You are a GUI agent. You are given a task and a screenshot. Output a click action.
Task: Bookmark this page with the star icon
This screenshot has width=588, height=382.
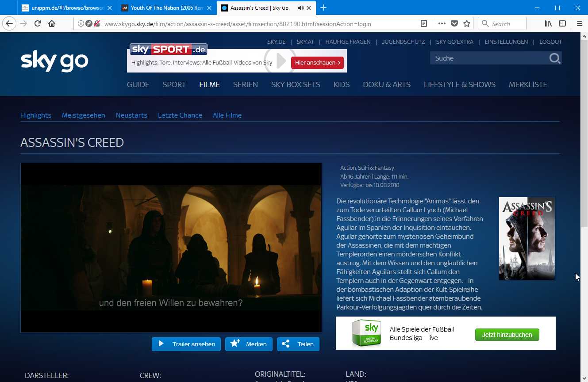coord(467,23)
